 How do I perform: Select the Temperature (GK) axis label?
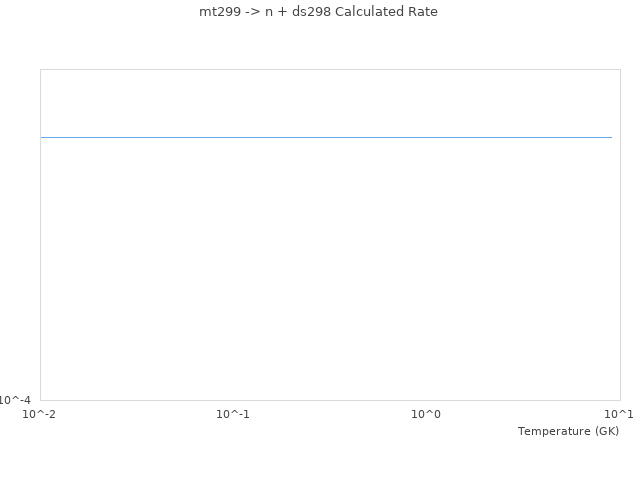click(x=568, y=431)
